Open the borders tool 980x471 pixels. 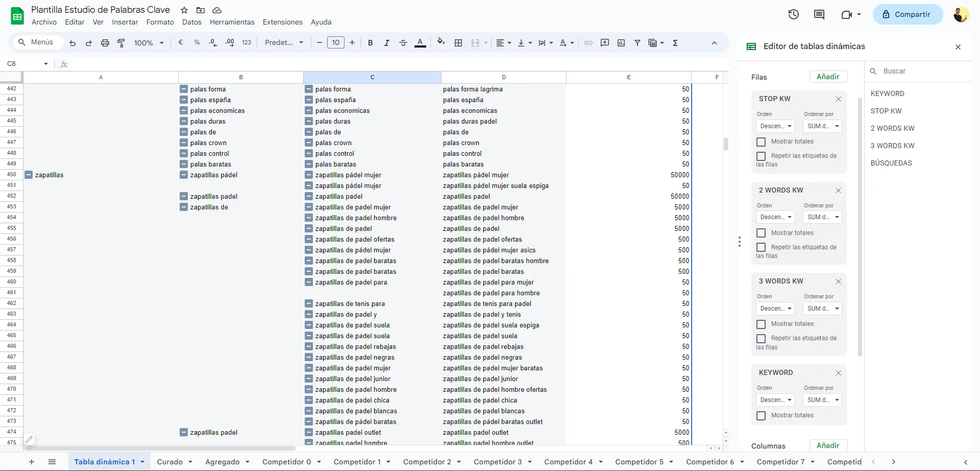(458, 43)
